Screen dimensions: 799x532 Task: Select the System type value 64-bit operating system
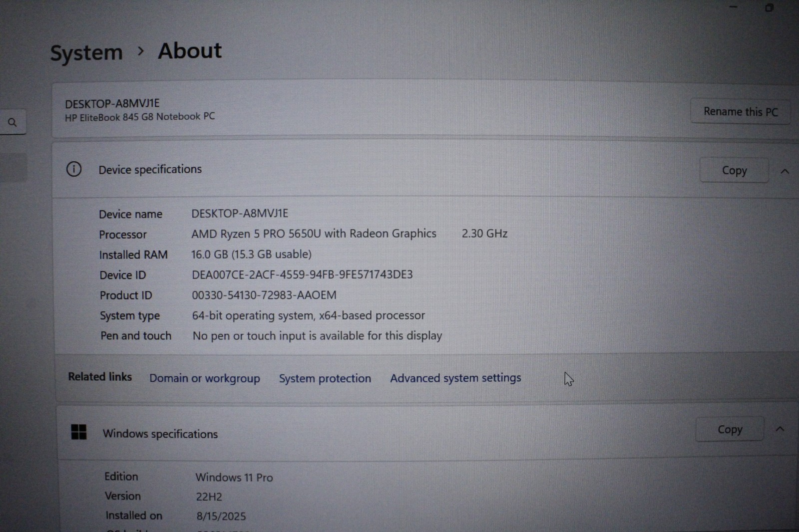click(309, 315)
